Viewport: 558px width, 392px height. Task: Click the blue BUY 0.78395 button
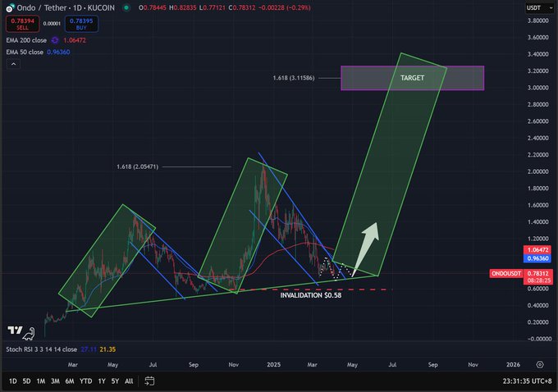(81, 24)
